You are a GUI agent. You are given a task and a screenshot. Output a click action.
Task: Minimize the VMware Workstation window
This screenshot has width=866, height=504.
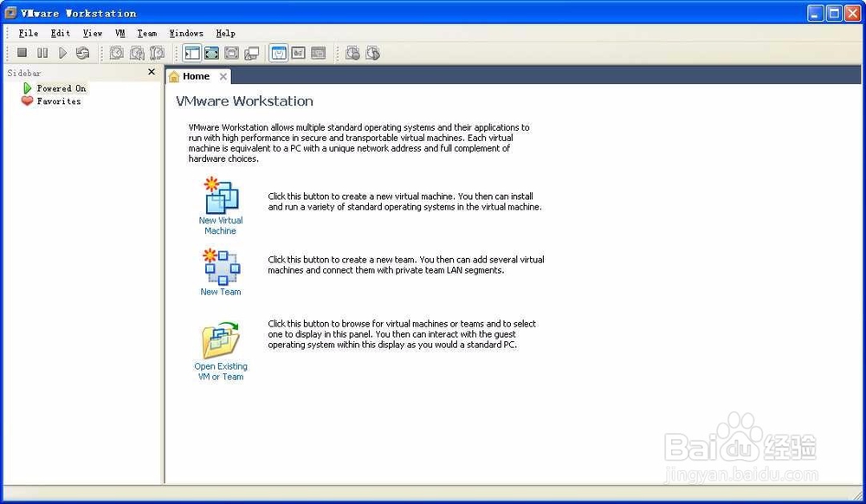(815, 13)
